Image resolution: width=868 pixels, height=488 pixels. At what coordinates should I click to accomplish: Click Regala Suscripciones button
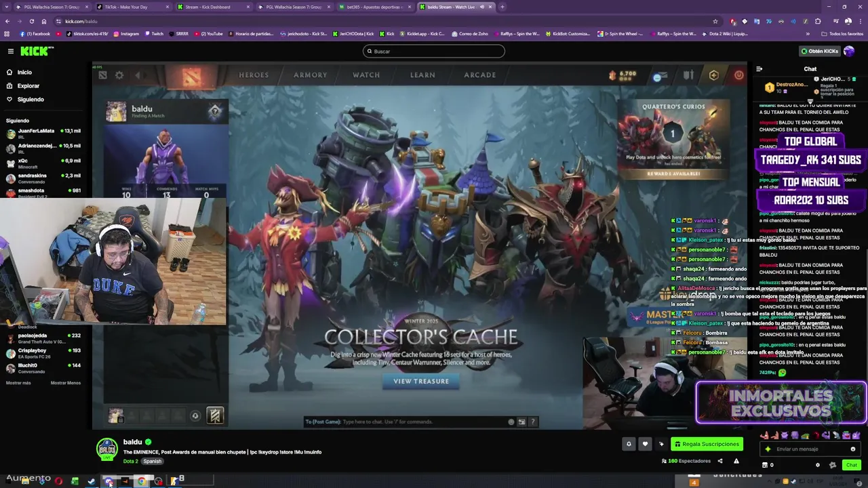coord(707,444)
